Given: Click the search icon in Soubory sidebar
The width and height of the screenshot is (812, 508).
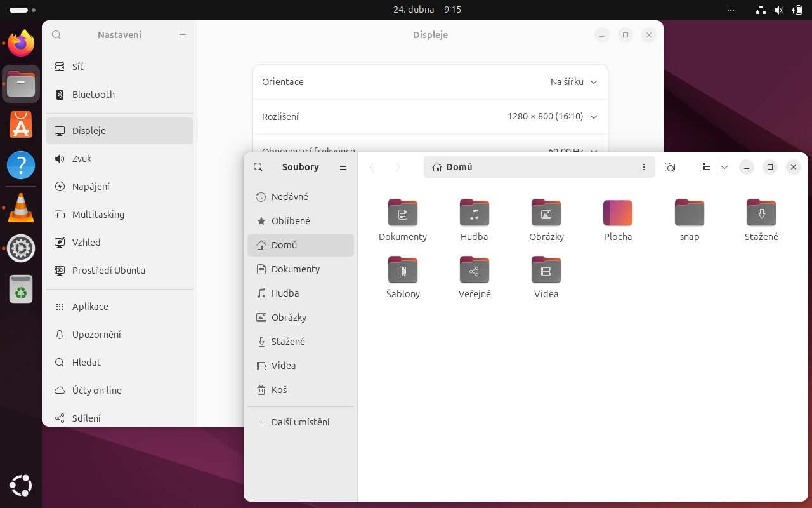Looking at the screenshot, I should point(258,167).
